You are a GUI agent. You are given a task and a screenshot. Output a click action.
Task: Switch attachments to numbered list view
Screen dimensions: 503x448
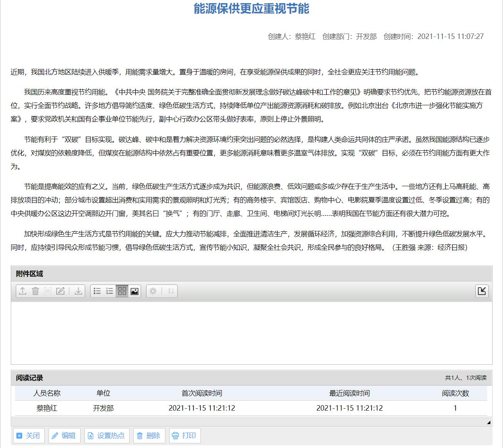click(110, 291)
